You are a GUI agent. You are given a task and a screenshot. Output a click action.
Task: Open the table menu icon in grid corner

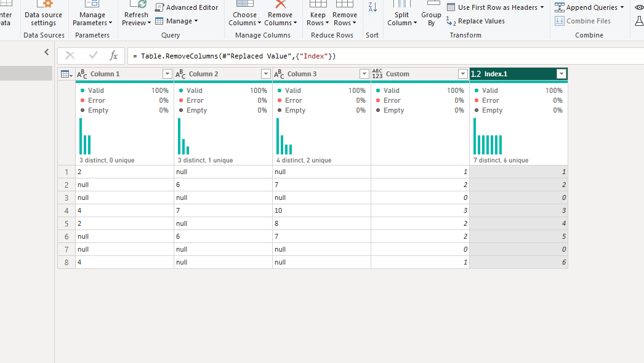[x=66, y=74]
